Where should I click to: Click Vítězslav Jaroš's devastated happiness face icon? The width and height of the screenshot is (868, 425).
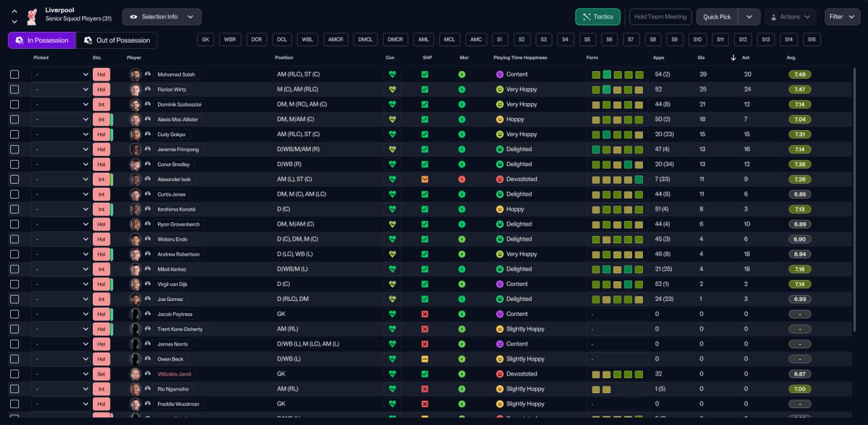click(500, 374)
